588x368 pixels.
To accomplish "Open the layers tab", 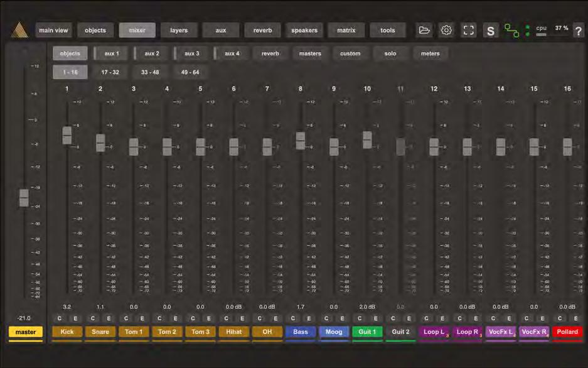I will [179, 30].
